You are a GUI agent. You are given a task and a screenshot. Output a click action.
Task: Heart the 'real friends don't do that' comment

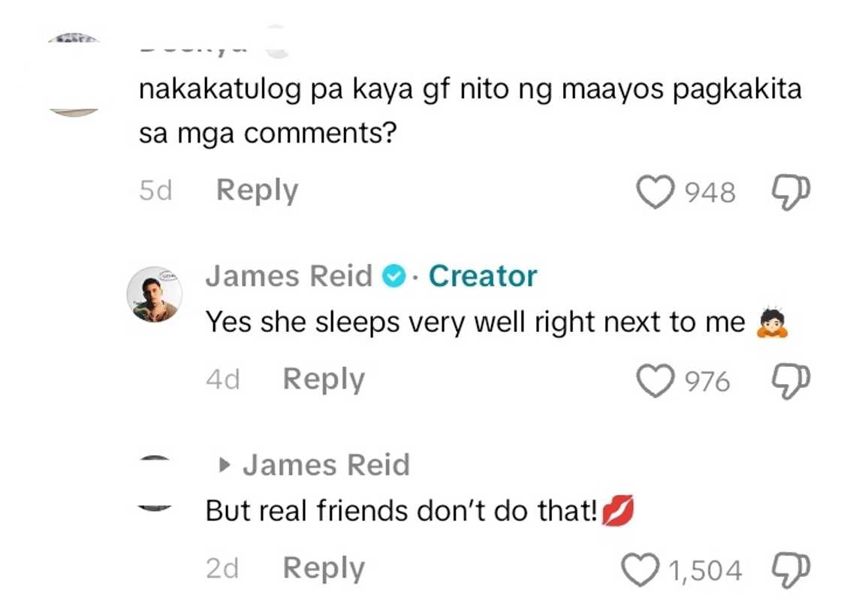(641, 570)
